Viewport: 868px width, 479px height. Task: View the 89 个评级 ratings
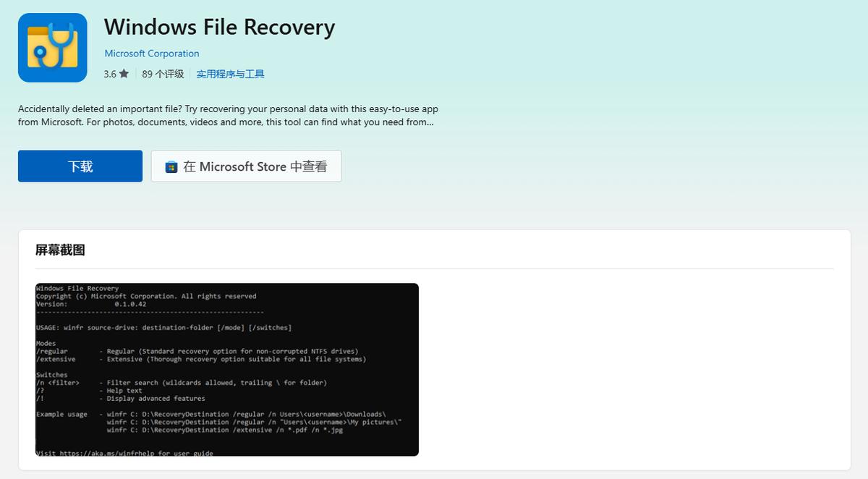pyautogui.click(x=163, y=74)
